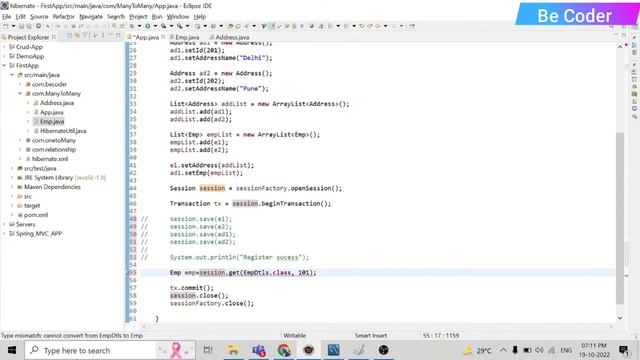
Task: Maximize the Project Explorer view
Action: point(118,36)
